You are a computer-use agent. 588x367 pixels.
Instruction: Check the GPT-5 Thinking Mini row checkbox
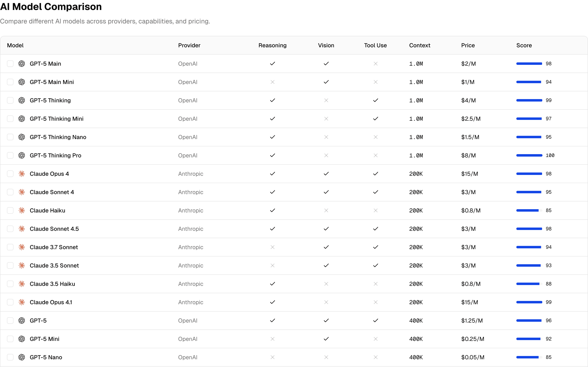coord(10,118)
